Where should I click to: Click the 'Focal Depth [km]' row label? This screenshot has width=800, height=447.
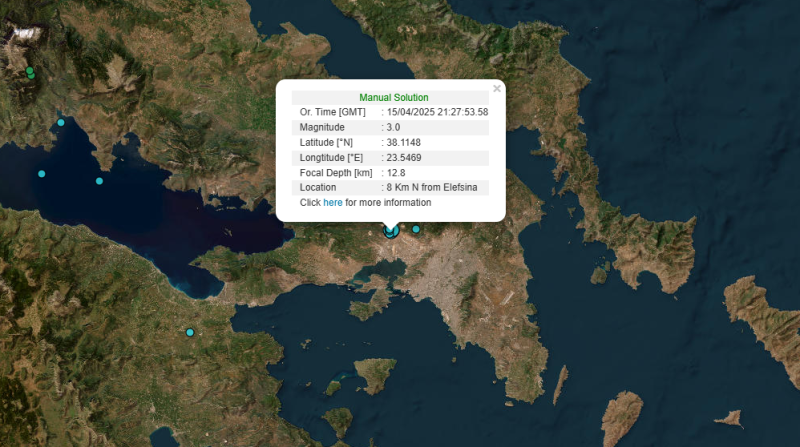336,173
